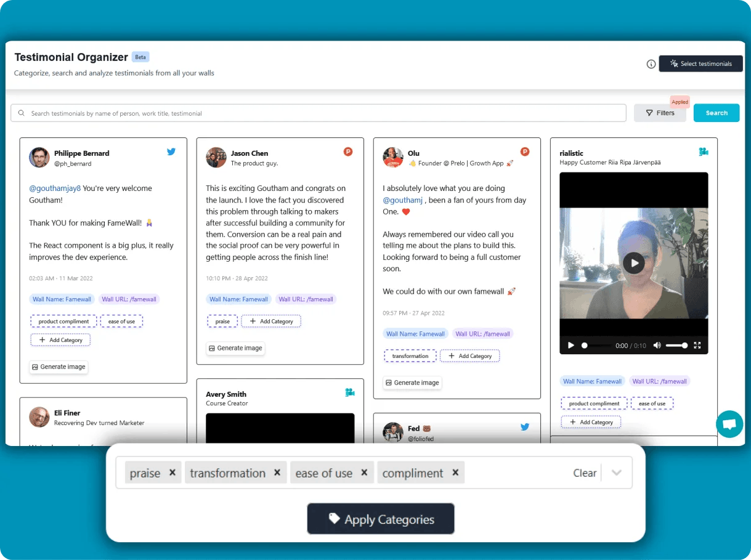Play rialistic video with center play button
The width and height of the screenshot is (751, 560).
tap(633, 264)
